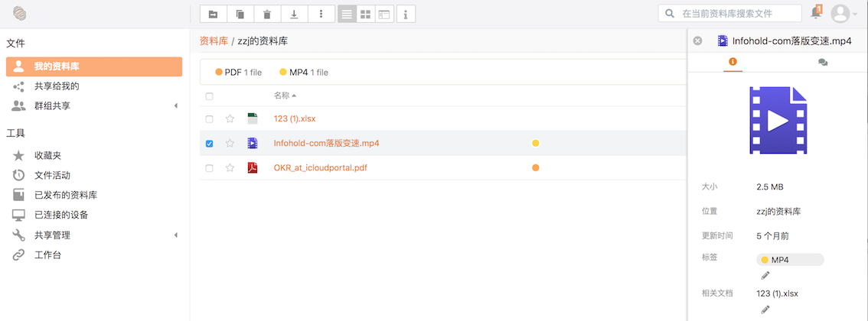Switch to the comments tab in details panel
Image resolution: width=868 pixels, height=321 pixels.
click(x=823, y=63)
